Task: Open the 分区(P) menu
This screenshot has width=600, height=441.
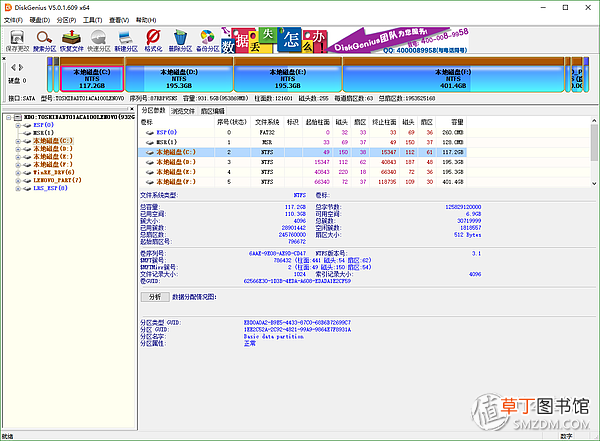Action: pos(66,20)
